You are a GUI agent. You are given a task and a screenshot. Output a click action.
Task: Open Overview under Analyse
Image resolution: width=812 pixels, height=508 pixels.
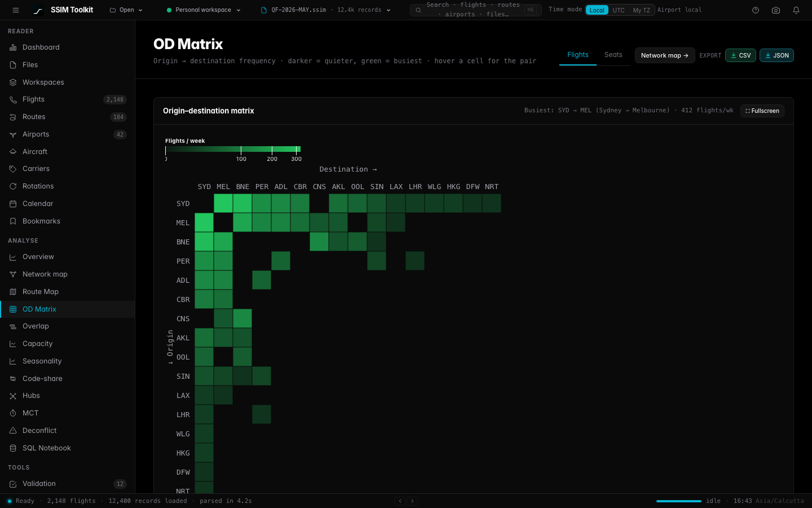click(x=67, y=257)
